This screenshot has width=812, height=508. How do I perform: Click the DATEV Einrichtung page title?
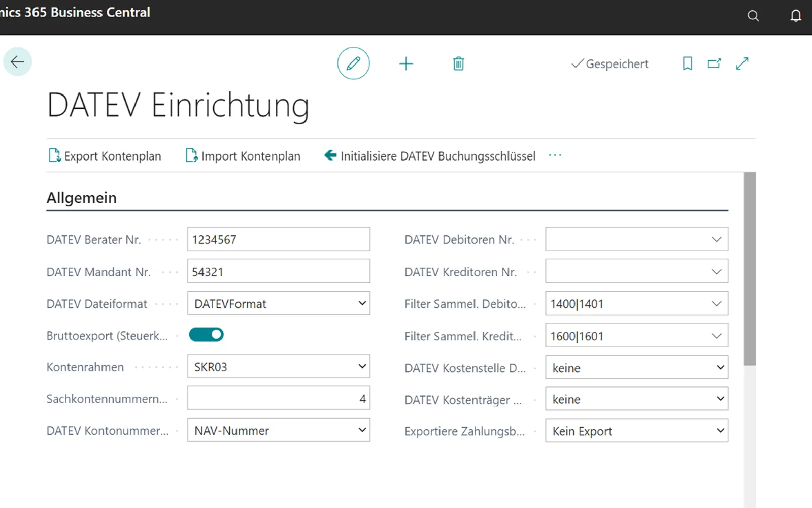point(178,105)
